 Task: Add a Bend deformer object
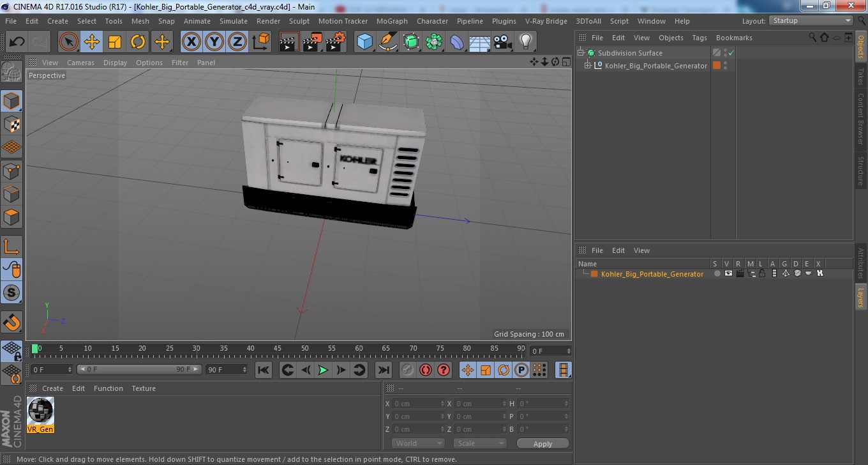(x=457, y=42)
